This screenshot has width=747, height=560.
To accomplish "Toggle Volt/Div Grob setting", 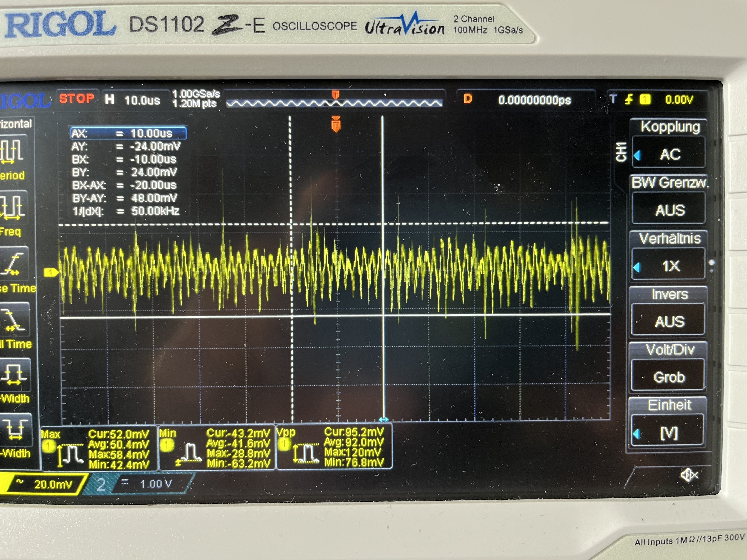I will point(669,377).
